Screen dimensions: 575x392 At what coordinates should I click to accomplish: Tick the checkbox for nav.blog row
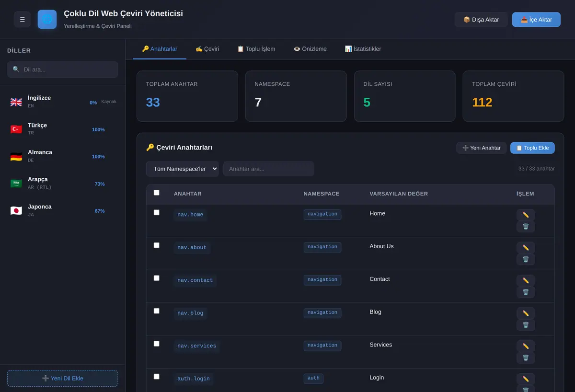(156, 311)
